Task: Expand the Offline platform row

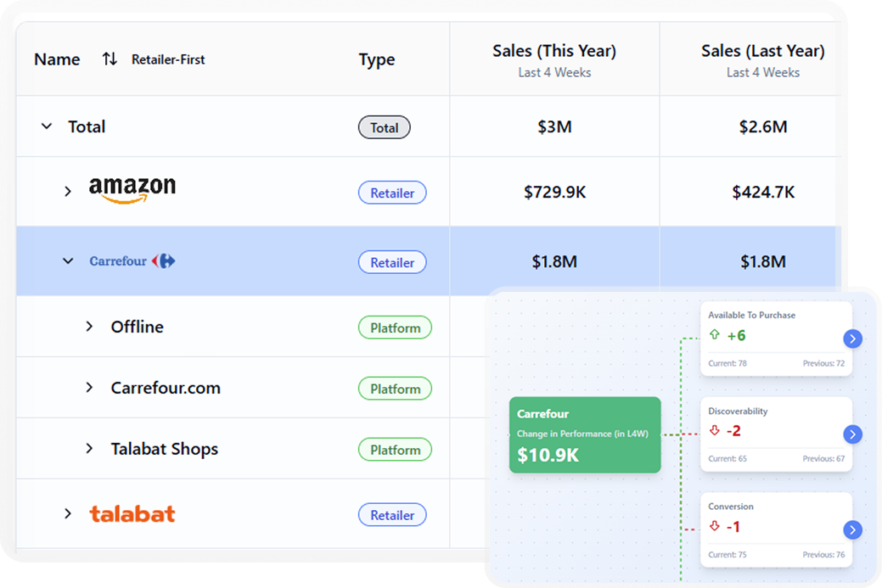Action: [x=89, y=327]
